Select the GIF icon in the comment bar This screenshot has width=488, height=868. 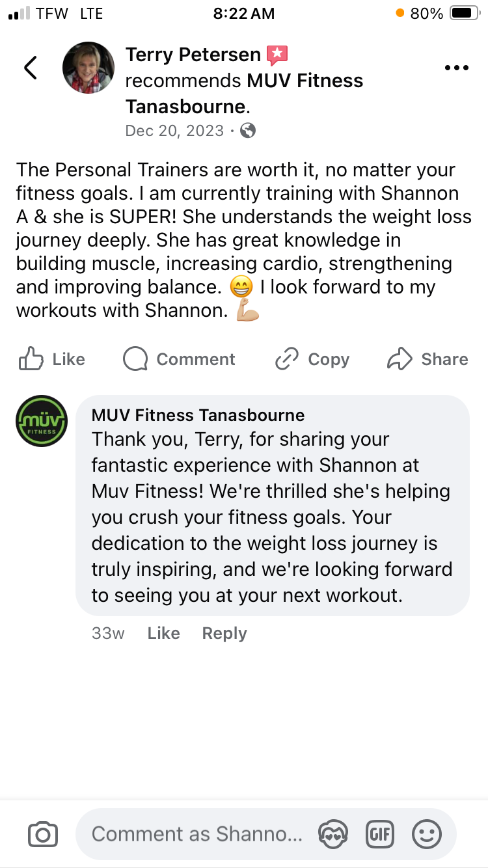pyautogui.click(x=380, y=834)
